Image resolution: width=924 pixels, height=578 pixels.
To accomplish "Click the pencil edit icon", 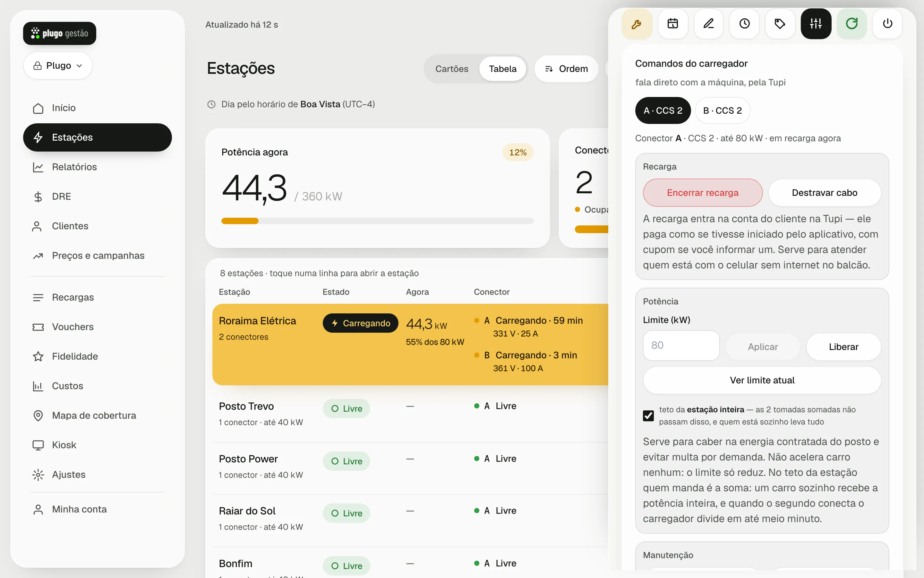I will tap(708, 24).
